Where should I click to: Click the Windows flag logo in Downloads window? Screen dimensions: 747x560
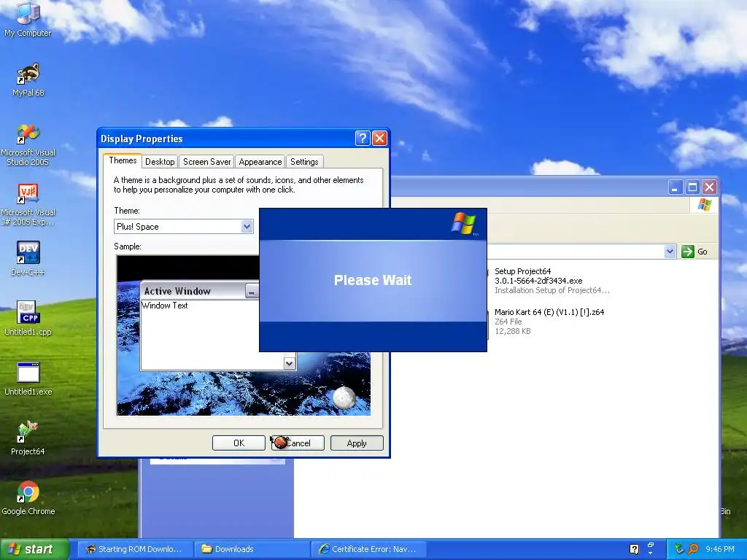point(705,205)
